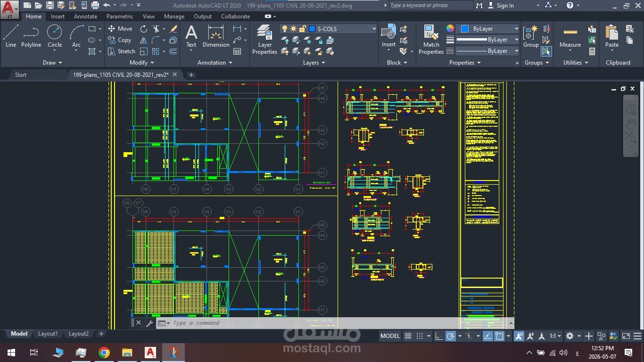Toggle object snap tracking in status bar

coord(488,336)
